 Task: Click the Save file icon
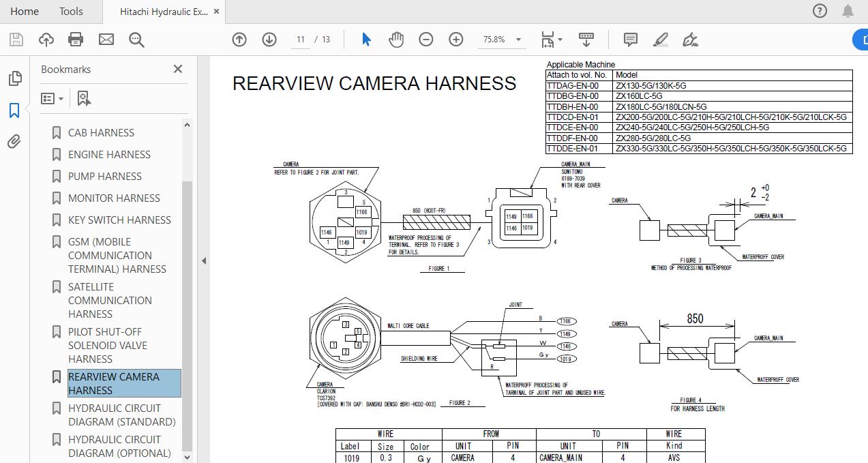pos(16,40)
